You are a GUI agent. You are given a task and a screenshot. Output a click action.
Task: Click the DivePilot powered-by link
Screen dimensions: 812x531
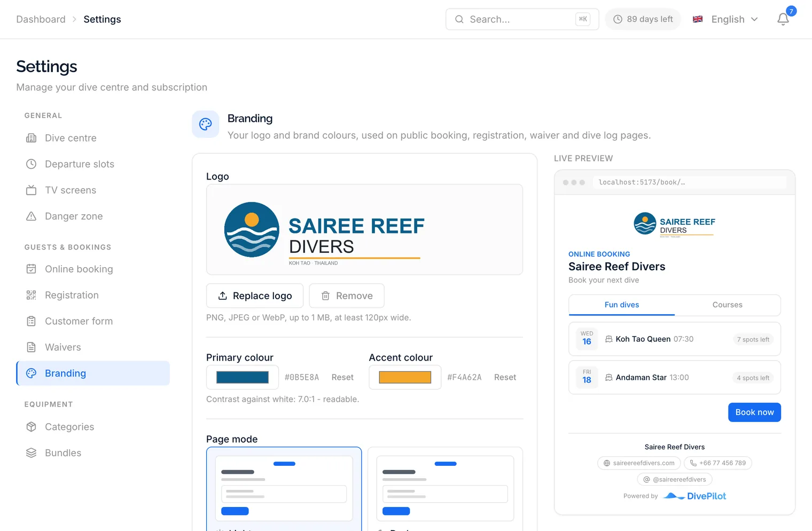pyautogui.click(x=694, y=496)
